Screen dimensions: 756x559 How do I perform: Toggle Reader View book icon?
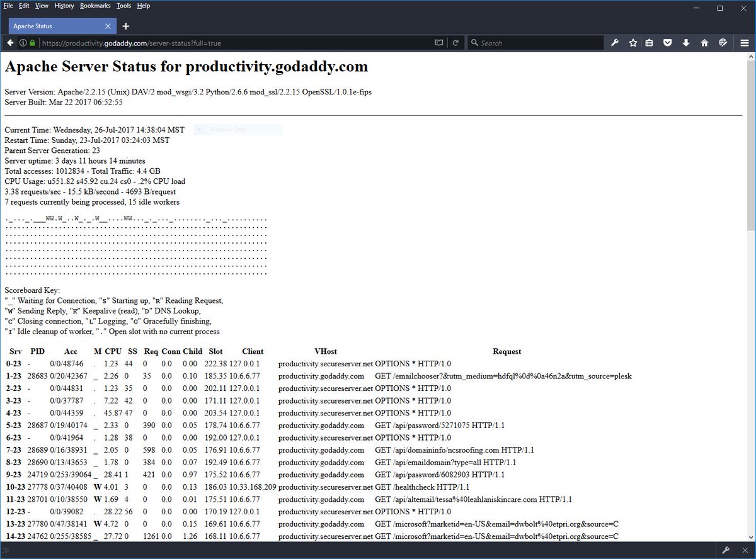coord(438,43)
